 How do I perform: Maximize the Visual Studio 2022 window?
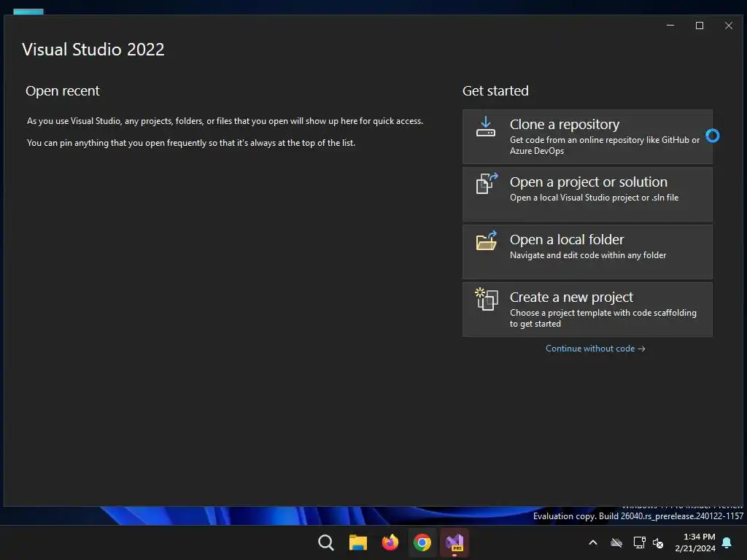[700, 26]
